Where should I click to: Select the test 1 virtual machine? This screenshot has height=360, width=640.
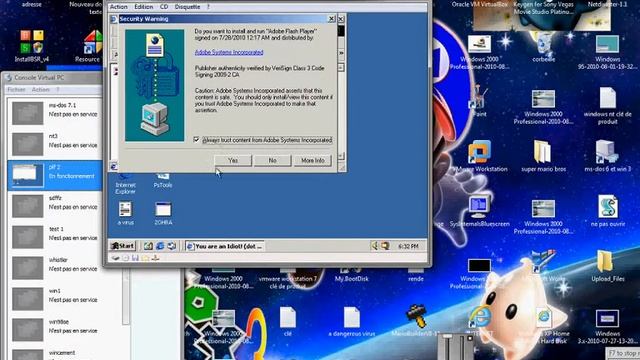[54, 237]
